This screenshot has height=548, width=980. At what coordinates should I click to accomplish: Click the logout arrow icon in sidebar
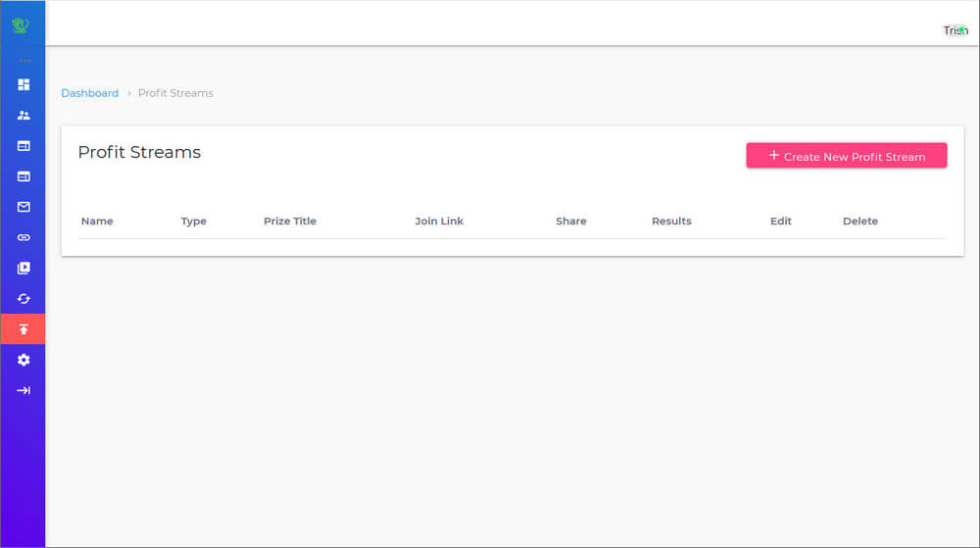click(x=24, y=390)
